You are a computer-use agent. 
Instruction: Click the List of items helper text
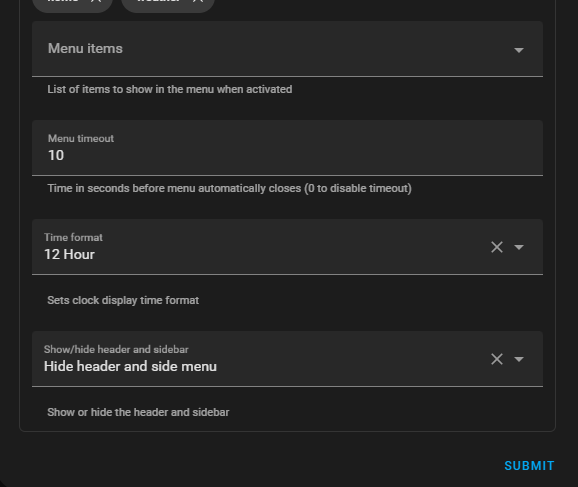coord(170,89)
